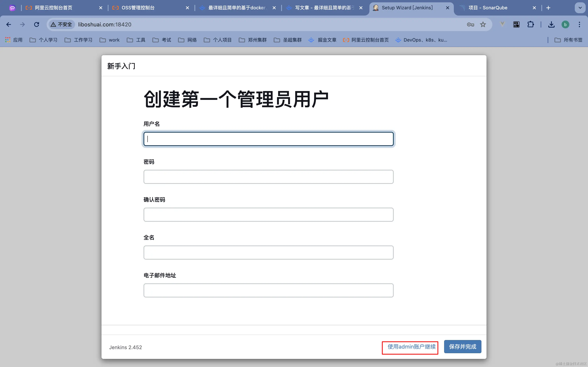The image size is (588, 367).
Task: Focus the 密码 input field
Action: coord(268,177)
